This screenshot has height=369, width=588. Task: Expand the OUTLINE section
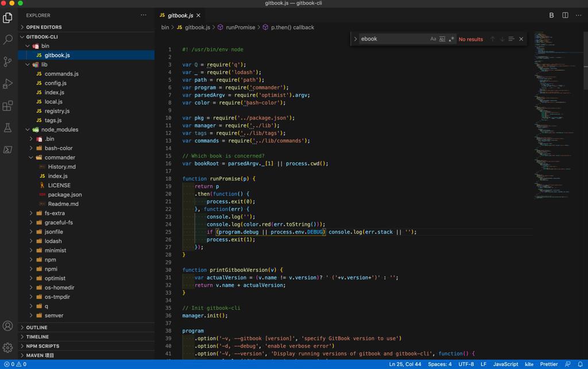coord(37,328)
